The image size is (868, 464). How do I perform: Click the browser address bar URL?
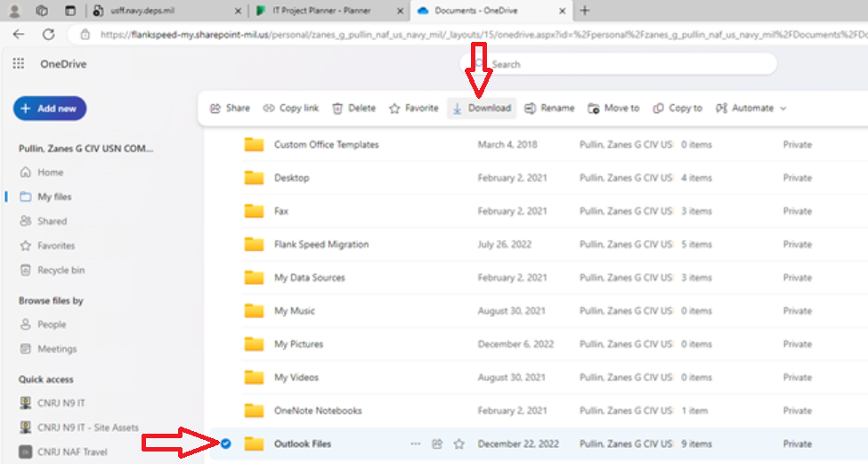tap(482, 35)
